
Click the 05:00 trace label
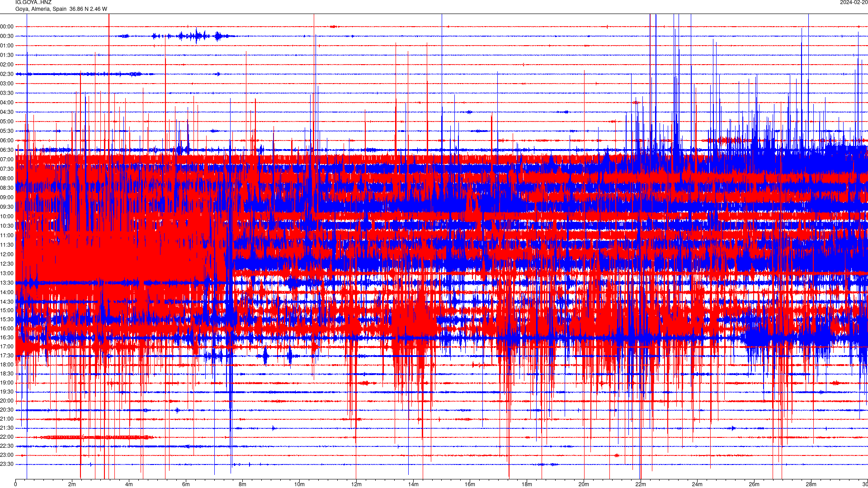tap(7, 122)
